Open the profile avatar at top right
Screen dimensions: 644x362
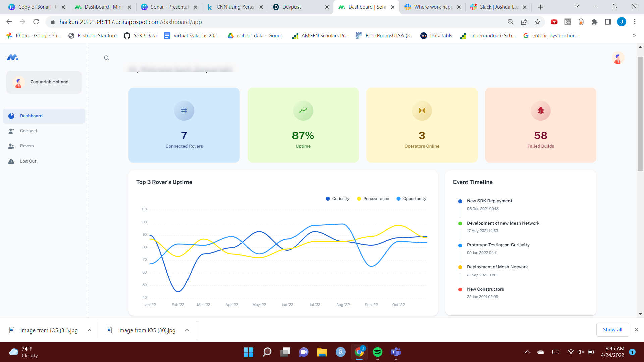(x=618, y=58)
